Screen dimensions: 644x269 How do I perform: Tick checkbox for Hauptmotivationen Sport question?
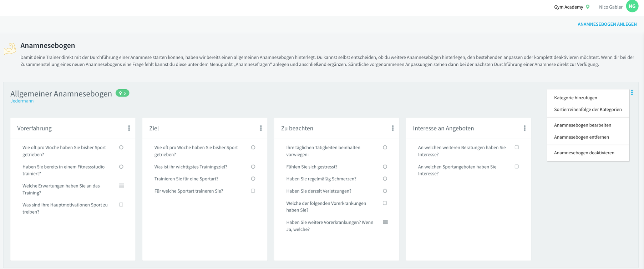coord(121,205)
